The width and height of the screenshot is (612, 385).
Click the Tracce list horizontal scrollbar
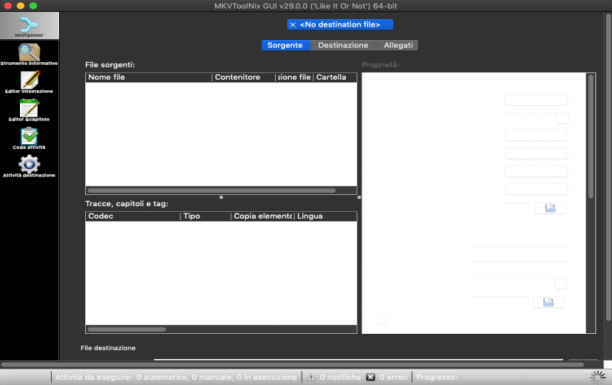coord(127,330)
